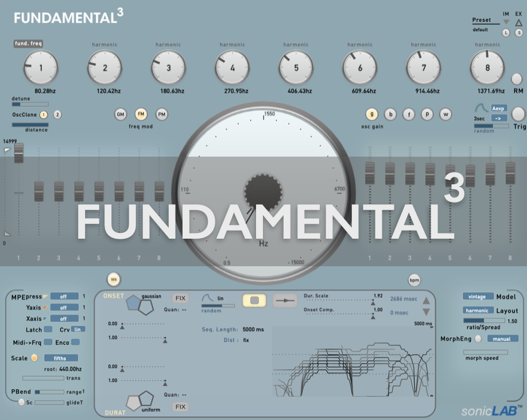Click the blue pentagon in ONSET section
Image resolution: width=527 pixels, height=420 pixels.
(x=133, y=303)
